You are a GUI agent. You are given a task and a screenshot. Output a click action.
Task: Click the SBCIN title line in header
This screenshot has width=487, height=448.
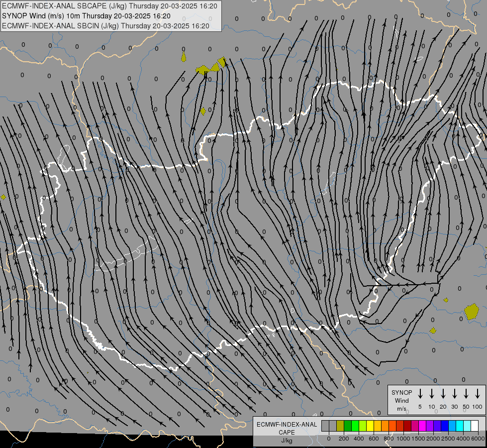[x=105, y=26]
